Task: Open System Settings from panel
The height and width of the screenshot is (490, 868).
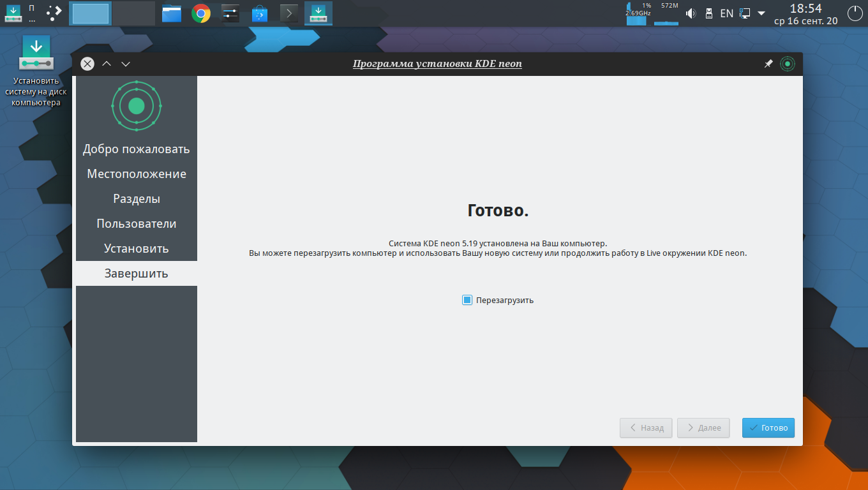Action: [x=230, y=13]
